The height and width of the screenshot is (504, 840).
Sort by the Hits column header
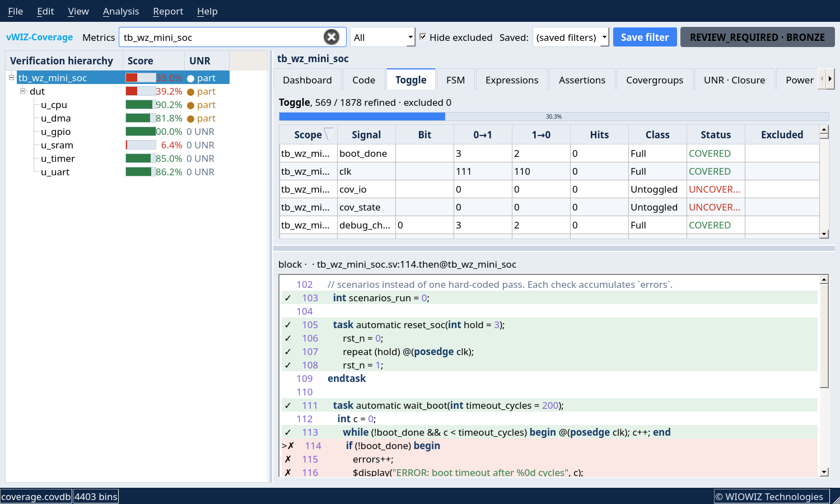pyautogui.click(x=599, y=134)
